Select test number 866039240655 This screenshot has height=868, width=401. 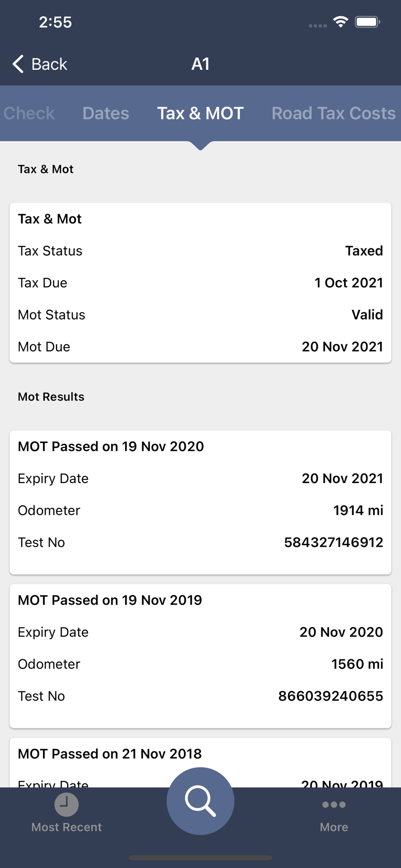[x=330, y=696]
